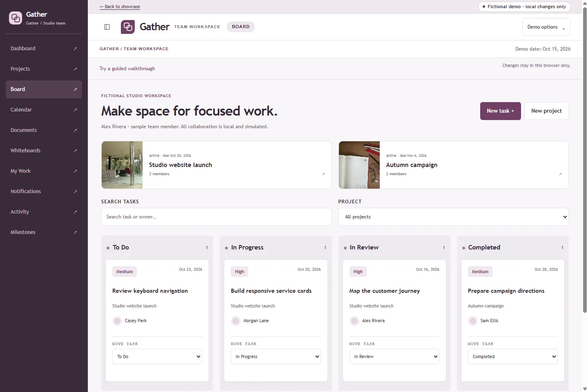Open the All projects filter dropdown
Viewport: 588px width, 392px height.
454,217
